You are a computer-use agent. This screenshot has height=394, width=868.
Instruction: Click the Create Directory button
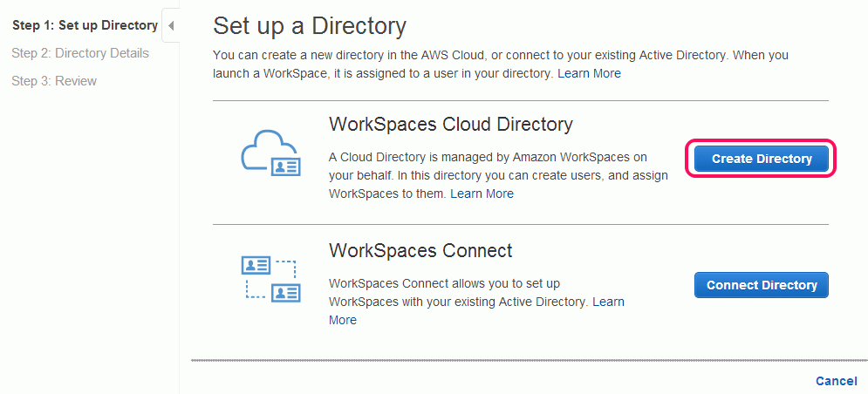pos(762,159)
